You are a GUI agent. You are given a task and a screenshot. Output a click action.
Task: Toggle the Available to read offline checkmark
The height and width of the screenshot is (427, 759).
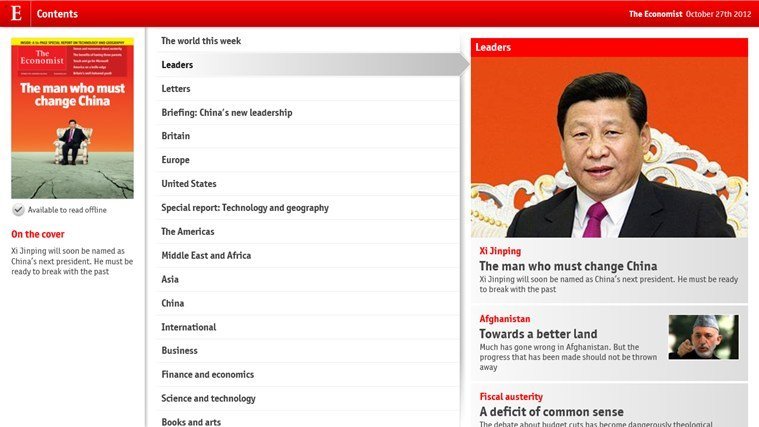click(18, 210)
